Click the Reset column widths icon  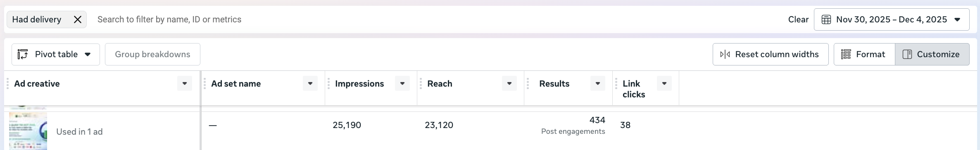click(725, 54)
